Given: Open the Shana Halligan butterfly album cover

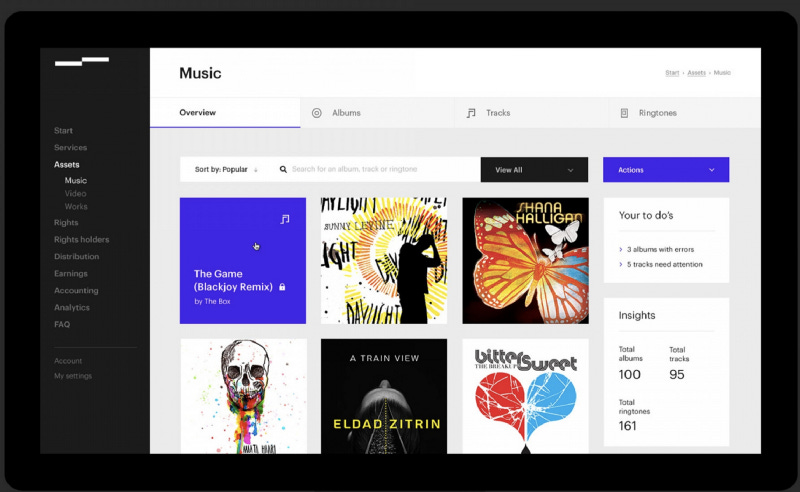Looking at the screenshot, I should click(526, 260).
